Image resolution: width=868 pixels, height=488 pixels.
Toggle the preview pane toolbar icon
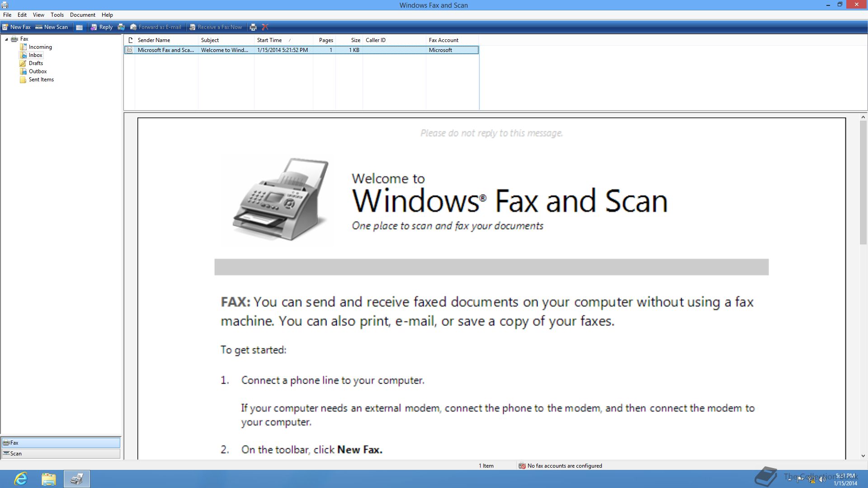(x=79, y=27)
